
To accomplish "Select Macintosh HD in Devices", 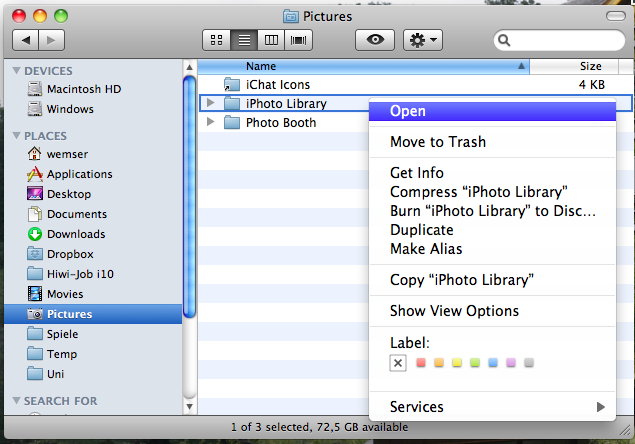I will [84, 89].
